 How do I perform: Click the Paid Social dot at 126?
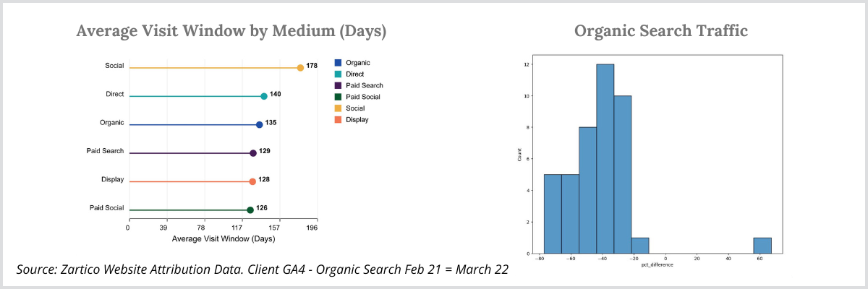coord(250,210)
